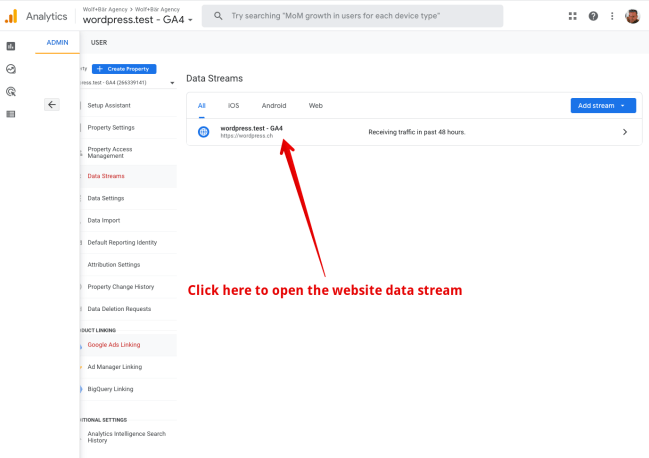Click the https://wordpress.ch stream URL
This screenshot has height=458, width=649.
[x=247, y=136]
